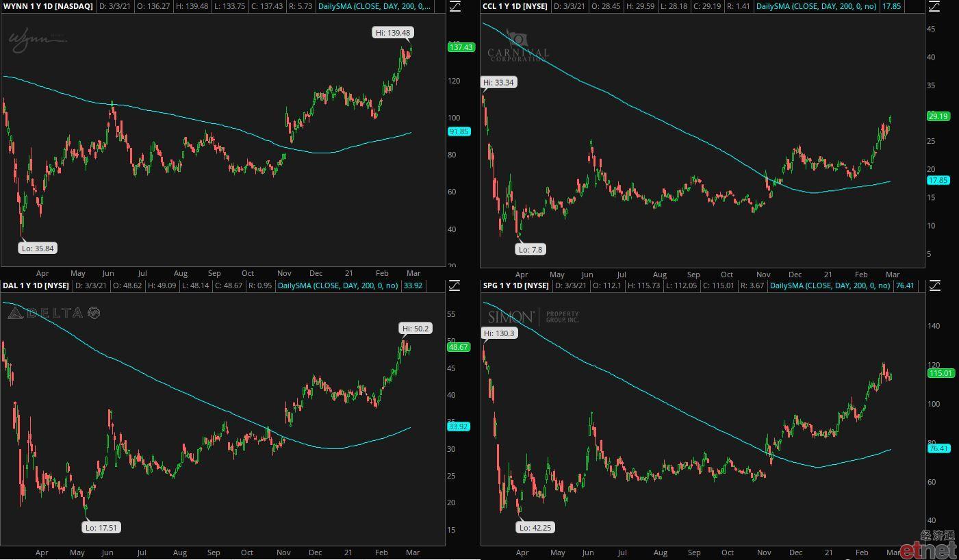
Task: Open the chart style icon above the WYNN price axis
Action: 455,6
